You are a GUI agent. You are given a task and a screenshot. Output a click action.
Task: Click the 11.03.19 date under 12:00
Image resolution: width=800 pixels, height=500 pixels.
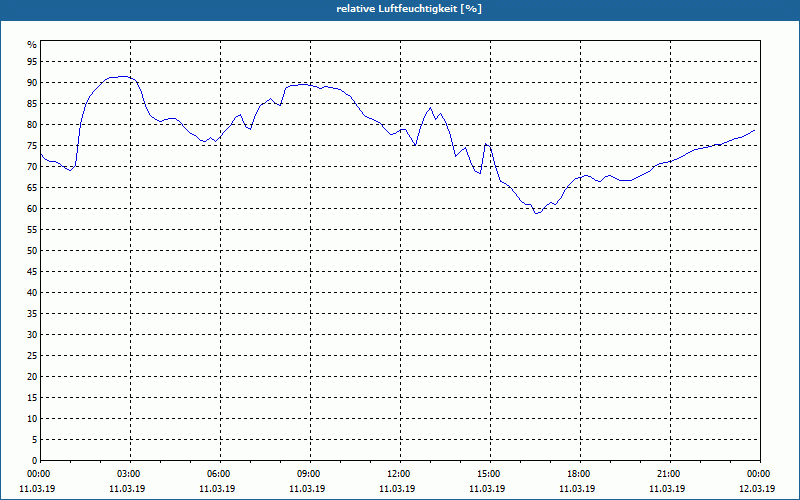coord(397,489)
